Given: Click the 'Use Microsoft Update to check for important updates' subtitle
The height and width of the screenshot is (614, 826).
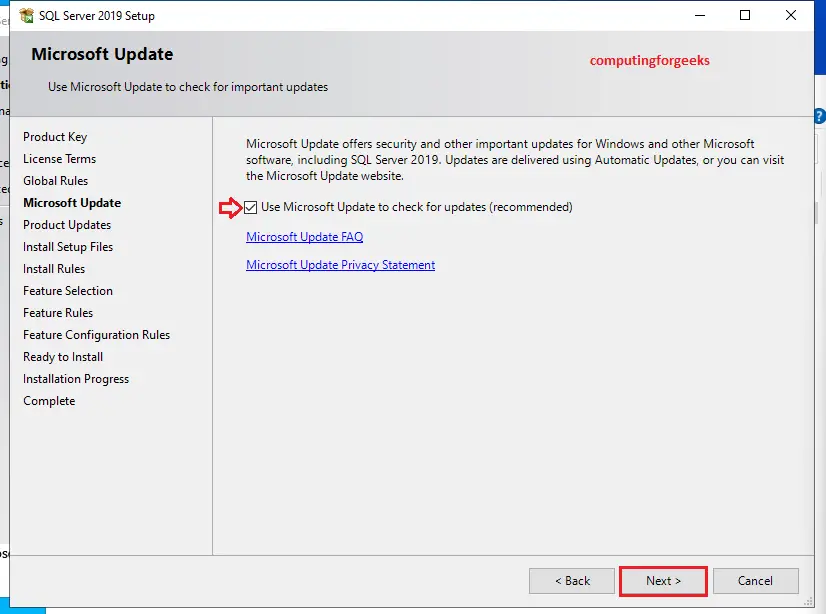Looking at the screenshot, I should click(188, 87).
